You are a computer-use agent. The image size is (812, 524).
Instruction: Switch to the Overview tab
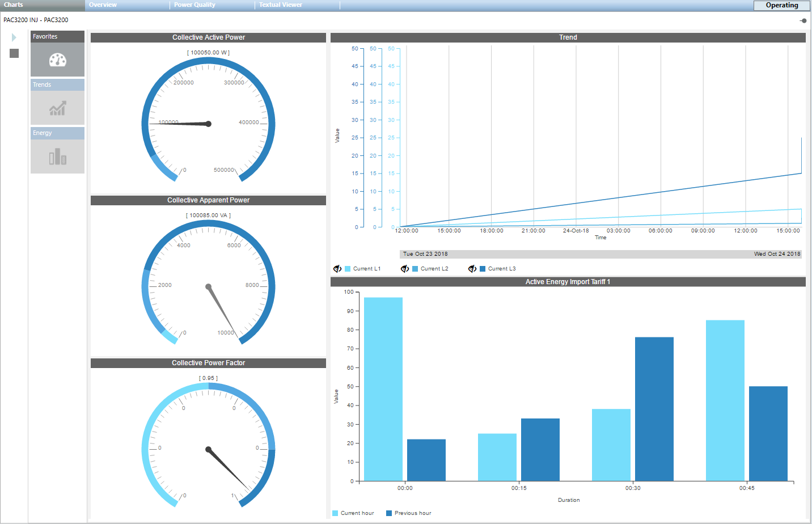[x=103, y=5]
